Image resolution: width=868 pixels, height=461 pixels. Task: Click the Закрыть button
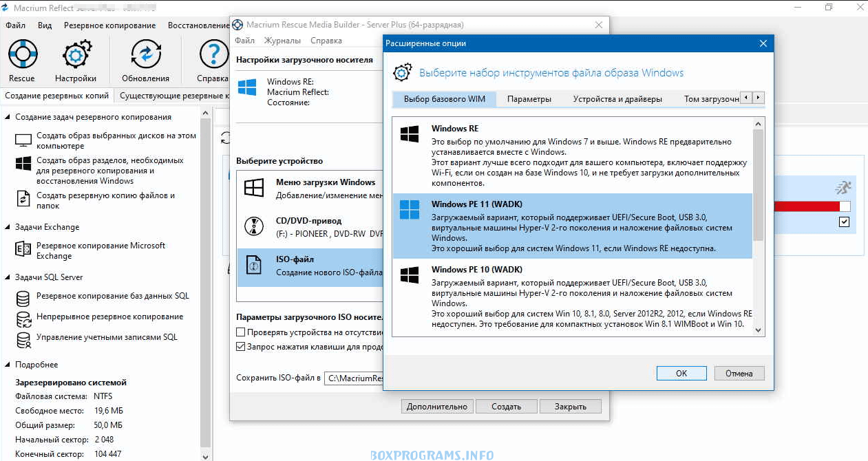570,406
